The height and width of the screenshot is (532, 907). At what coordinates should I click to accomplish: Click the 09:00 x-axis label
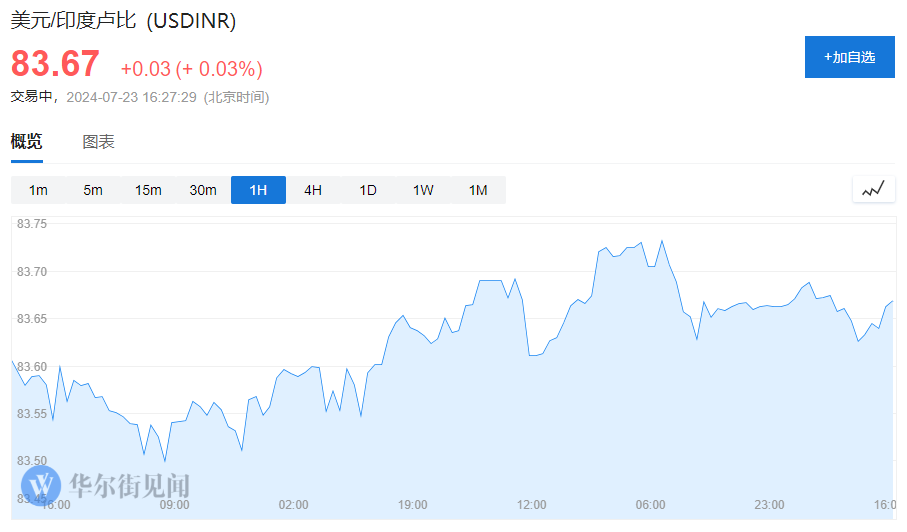(175, 505)
